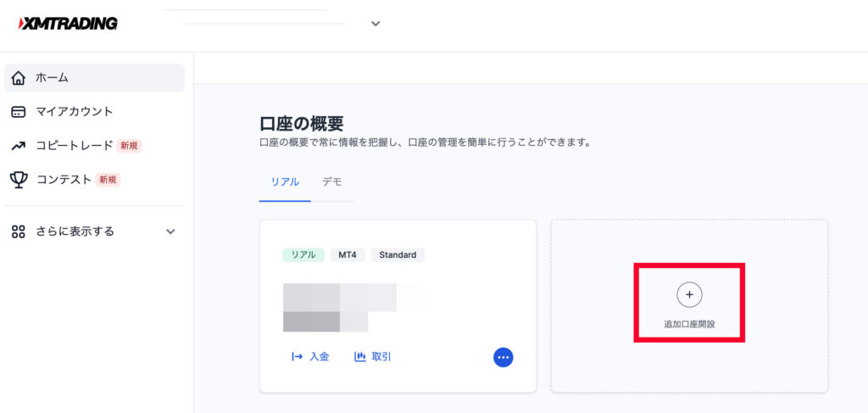This screenshot has height=413, width=868.
Task: Expand さらに表示する with the chevron
Action: [170, 232]
